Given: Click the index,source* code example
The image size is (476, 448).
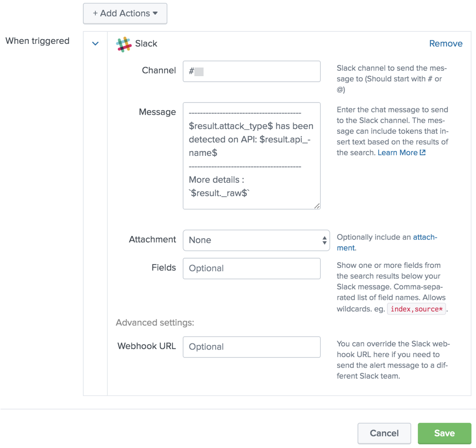Looking at the screenshot, I should tap(416, 309).
